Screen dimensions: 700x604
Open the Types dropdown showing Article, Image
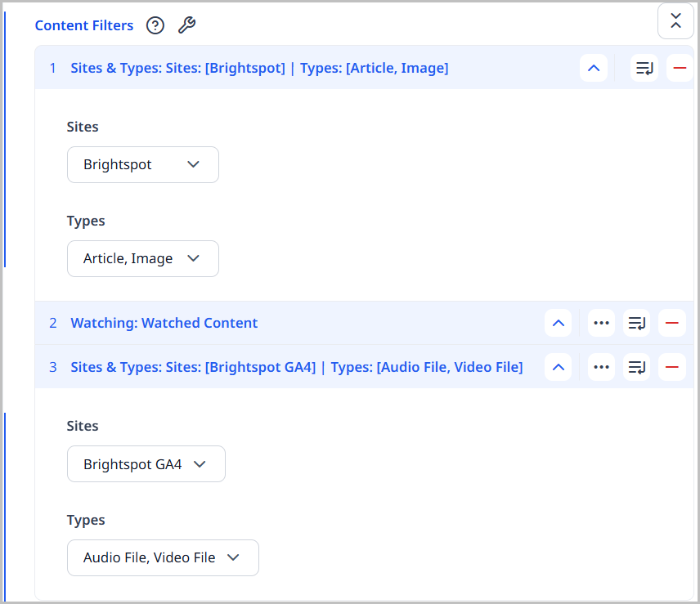142,258
